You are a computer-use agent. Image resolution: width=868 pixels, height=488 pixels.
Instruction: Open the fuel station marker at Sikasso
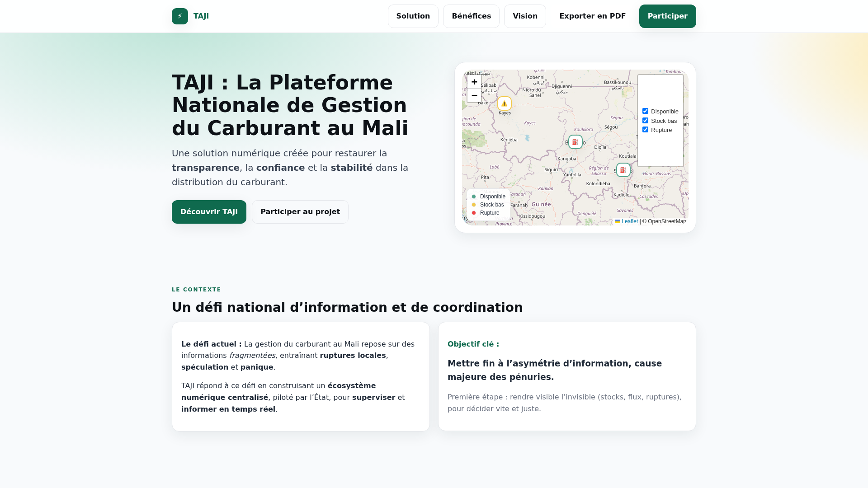623,170
